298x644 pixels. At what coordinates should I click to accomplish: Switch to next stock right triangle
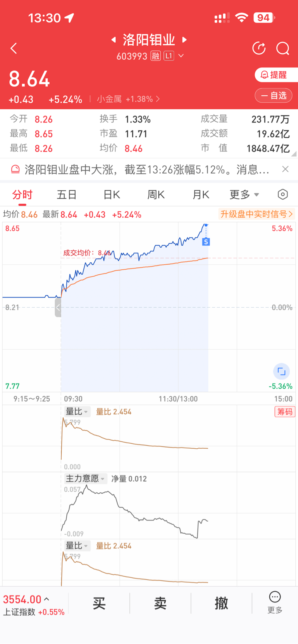coord(185,40)
